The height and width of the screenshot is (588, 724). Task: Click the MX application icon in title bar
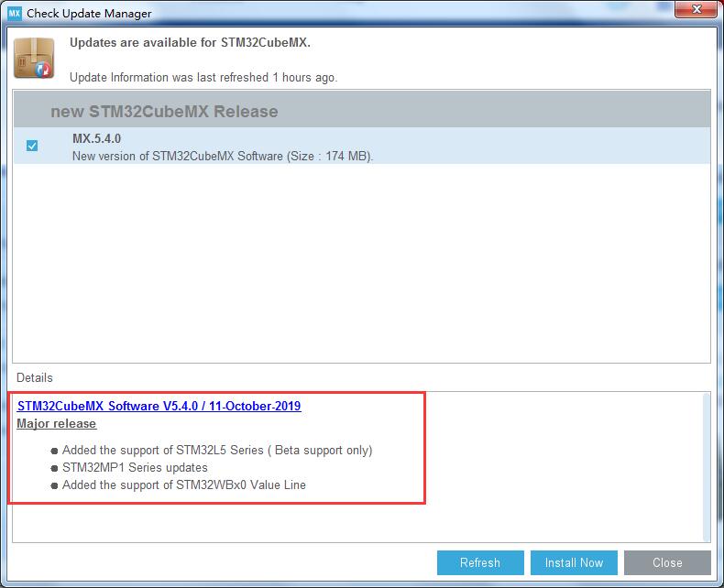point(15,13)
